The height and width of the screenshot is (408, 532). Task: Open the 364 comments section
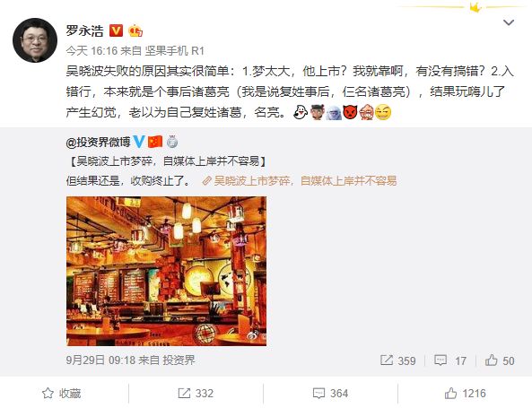coord(330,393)
